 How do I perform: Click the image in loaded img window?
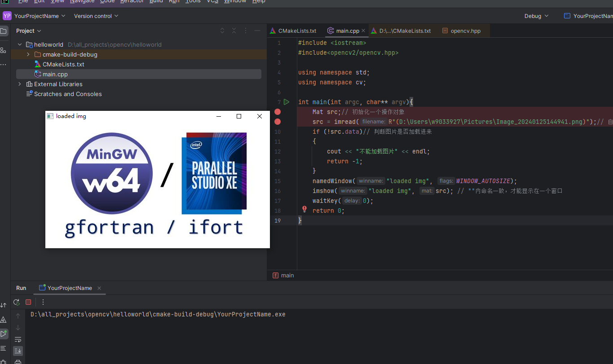(158, 184)
